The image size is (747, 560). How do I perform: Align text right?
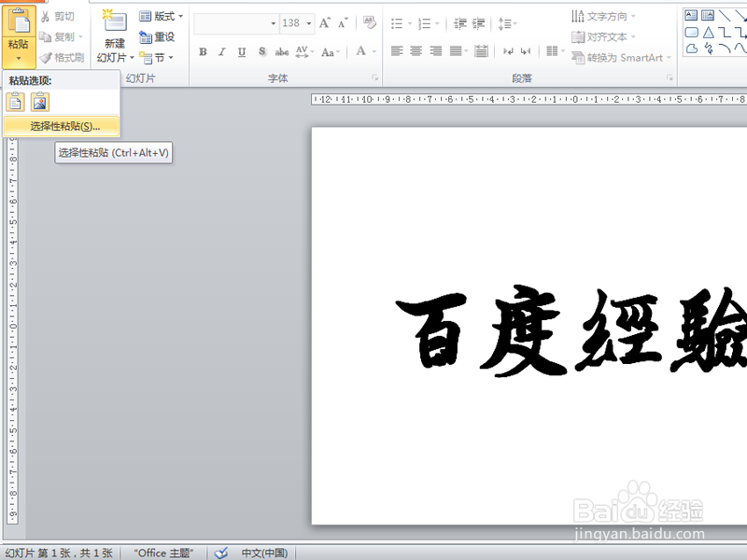pyautogui.click(x=435, y=51)
